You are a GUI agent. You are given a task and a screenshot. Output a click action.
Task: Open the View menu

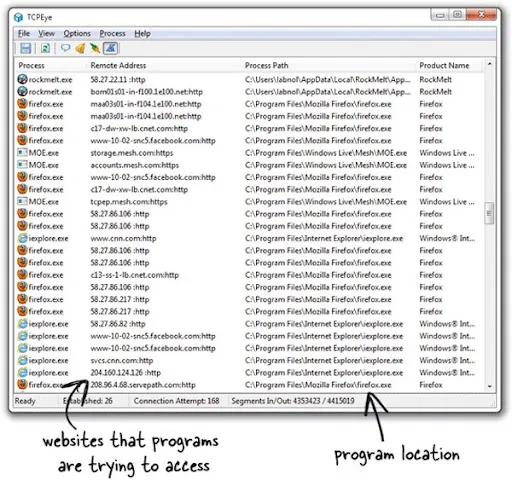(x=46, y=33)
